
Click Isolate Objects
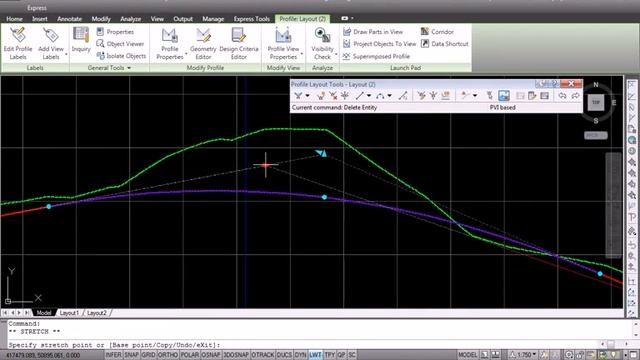coord(121,56)
